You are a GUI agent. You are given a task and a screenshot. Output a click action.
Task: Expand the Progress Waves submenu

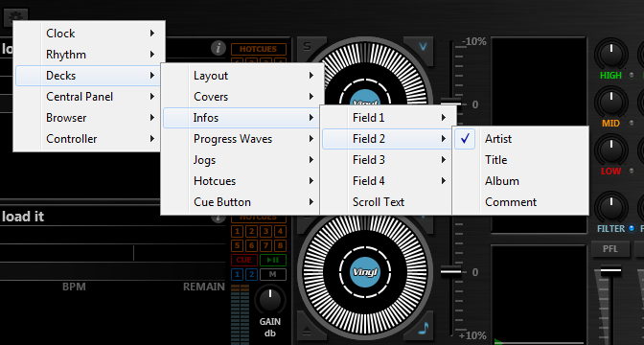(241, 139)
